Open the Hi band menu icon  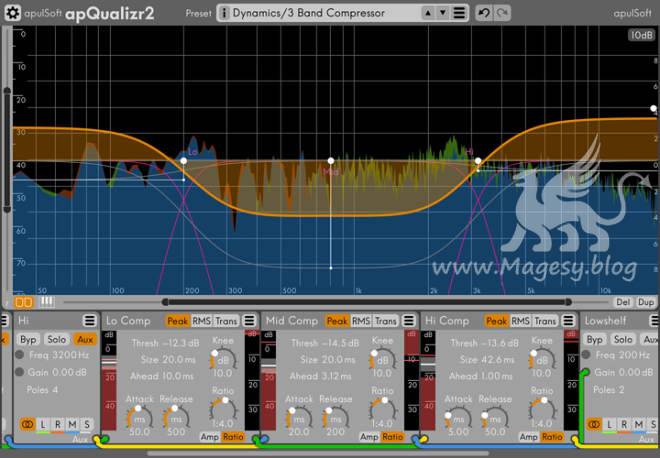(89, 321)
